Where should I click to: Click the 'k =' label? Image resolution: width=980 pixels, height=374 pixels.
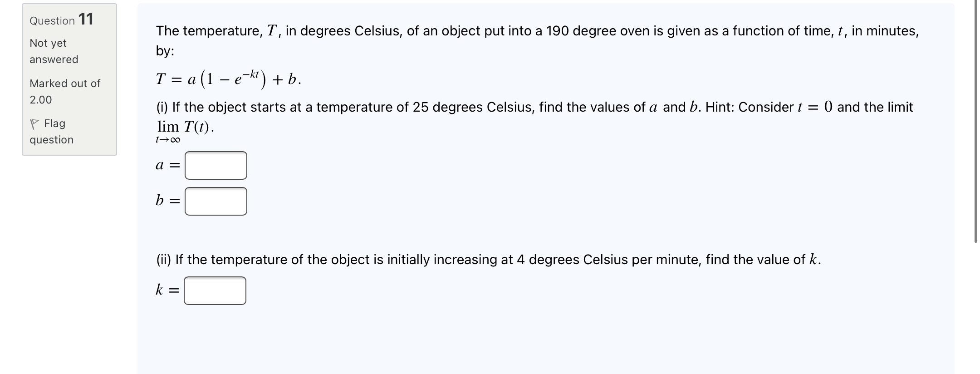(x=167, y=290)
